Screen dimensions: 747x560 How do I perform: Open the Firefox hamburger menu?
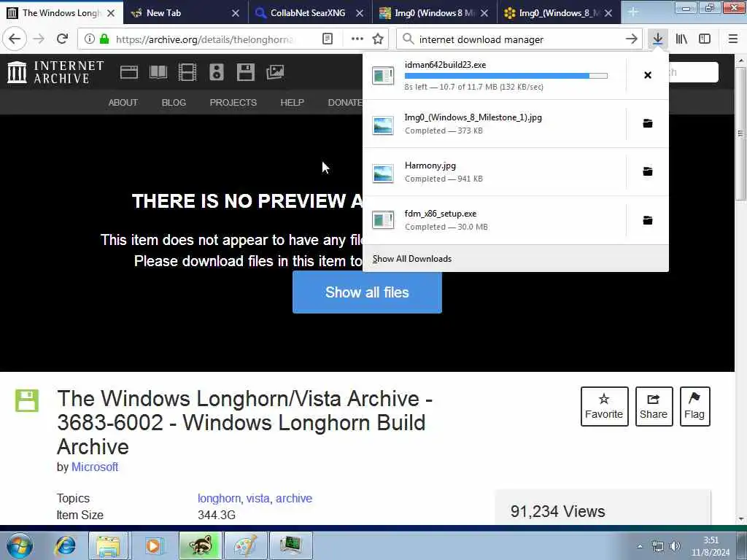tap(732, 39)
